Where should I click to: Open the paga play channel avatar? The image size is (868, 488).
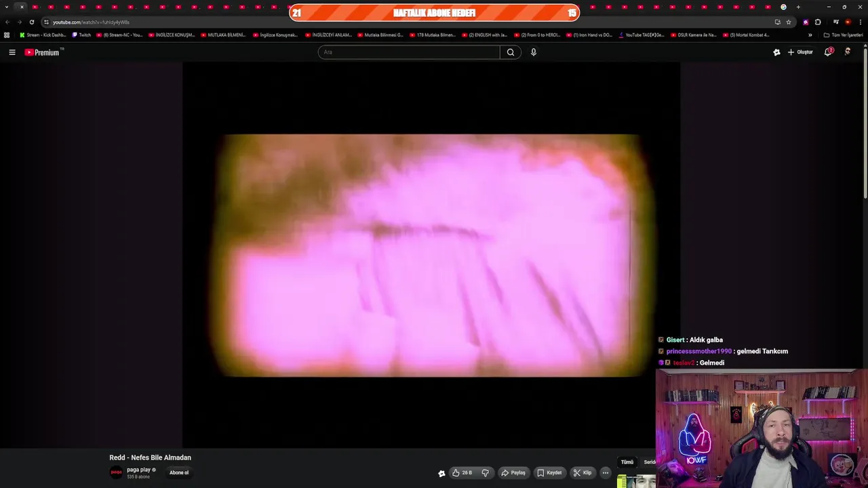pyautogui.click(x=117, y=472)
